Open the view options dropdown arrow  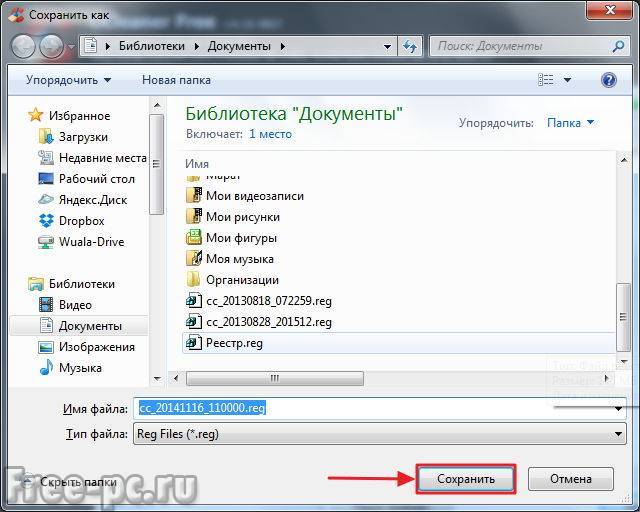[x=567, y=80]
